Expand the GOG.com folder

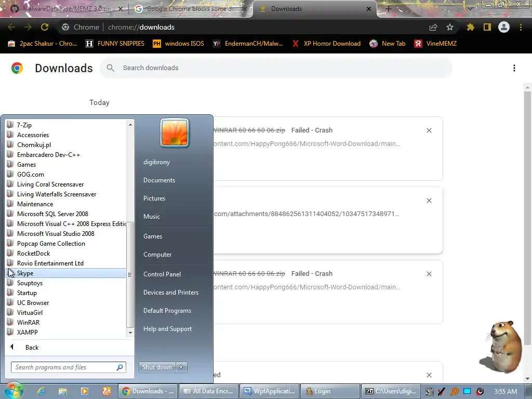pos(66,174)
